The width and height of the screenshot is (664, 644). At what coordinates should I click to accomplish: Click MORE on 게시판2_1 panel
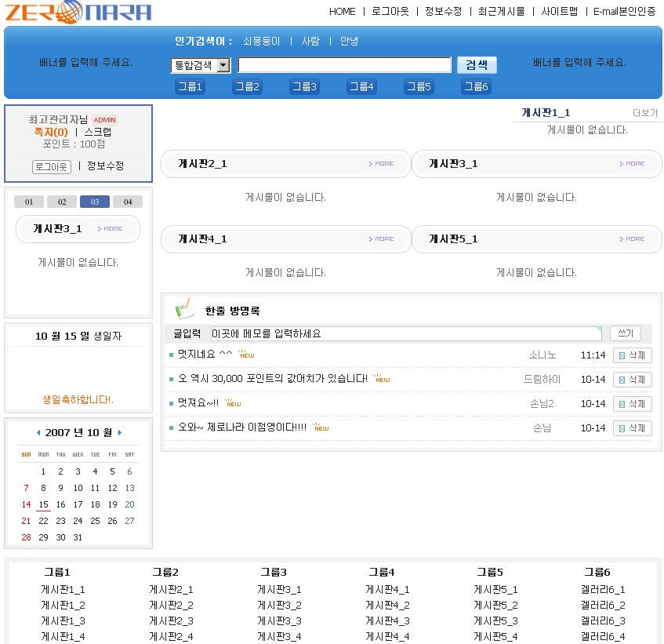pos(382,163)
